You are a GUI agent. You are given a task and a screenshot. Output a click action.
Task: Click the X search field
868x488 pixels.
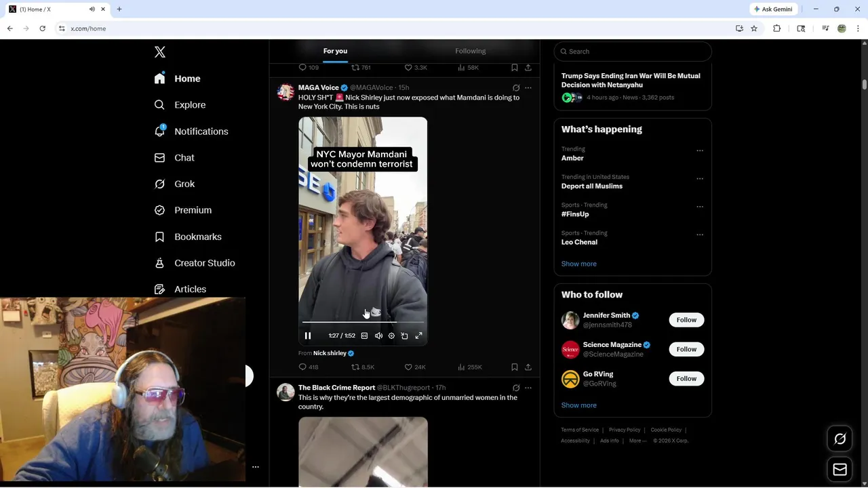pyautogui.click(x=633, y=52)
